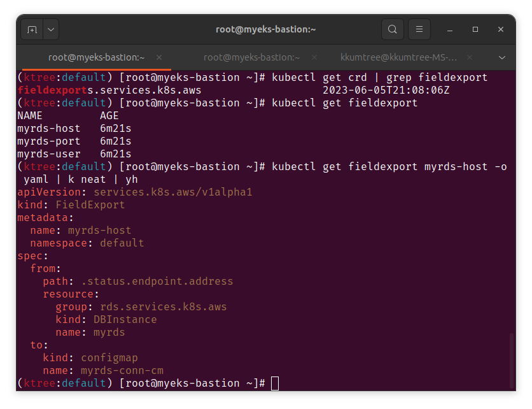Click the .status.endpoint.address path value
532x409 pixels.
pos(157,282)
